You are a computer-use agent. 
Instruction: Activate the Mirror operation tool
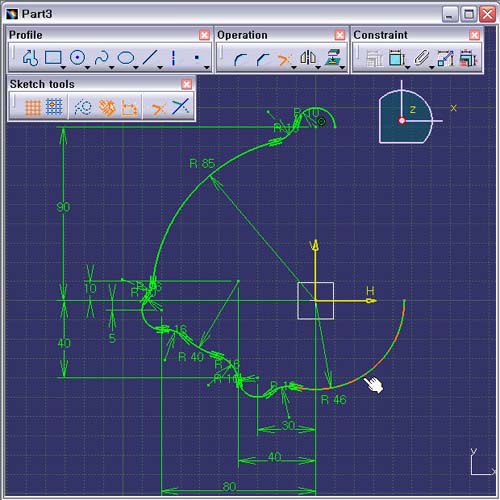(308, 57)
